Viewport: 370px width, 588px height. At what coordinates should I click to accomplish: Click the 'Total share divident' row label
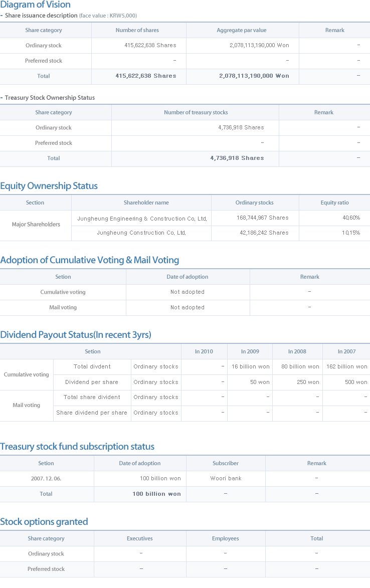point(92,397)
